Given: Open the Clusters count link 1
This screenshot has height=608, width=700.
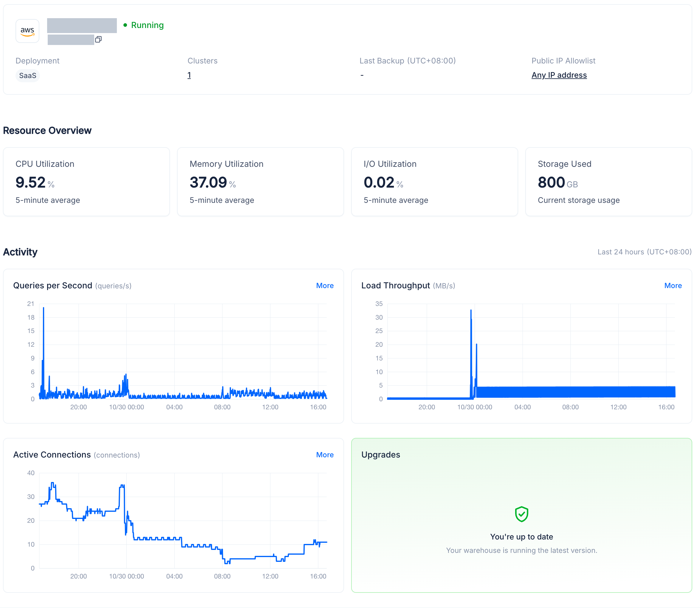Looking at the screenshot, I should 189,75.
